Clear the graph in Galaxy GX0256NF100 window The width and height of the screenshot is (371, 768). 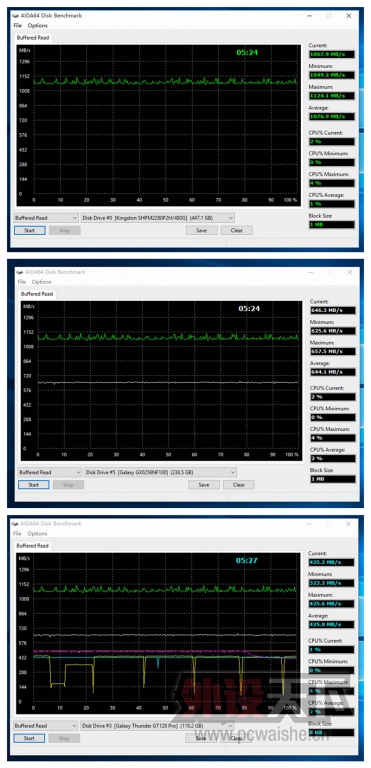tap(239, 484)
